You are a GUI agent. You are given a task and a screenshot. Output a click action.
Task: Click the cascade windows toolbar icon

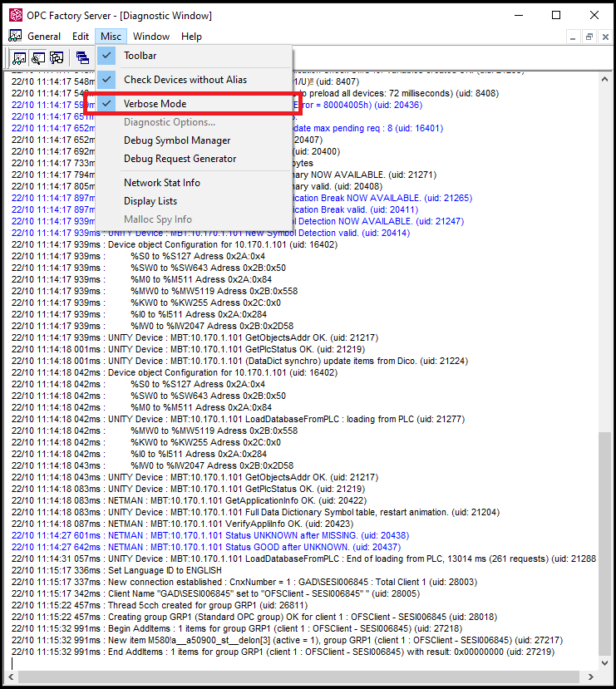(82, 57)
